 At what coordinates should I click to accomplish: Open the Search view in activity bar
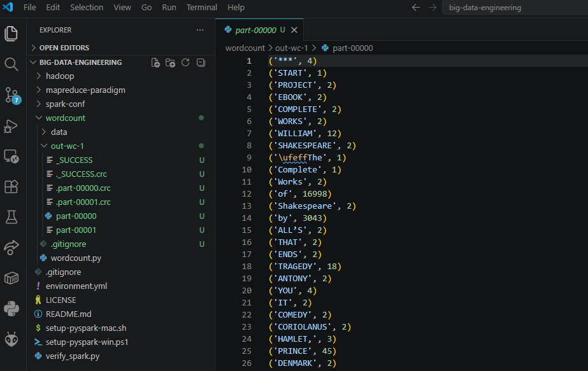point(11,64)
